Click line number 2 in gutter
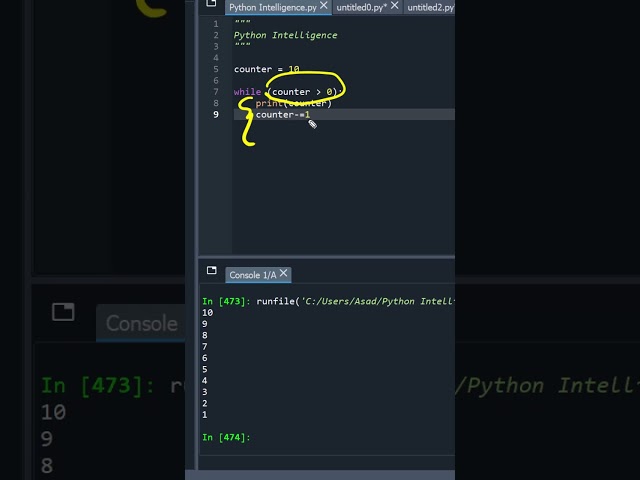 (x=216, y=35)
